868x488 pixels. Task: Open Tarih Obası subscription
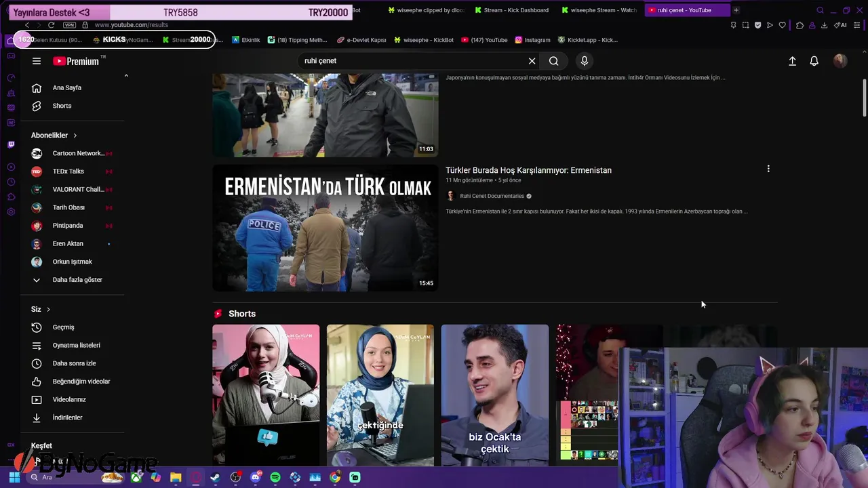73,207
